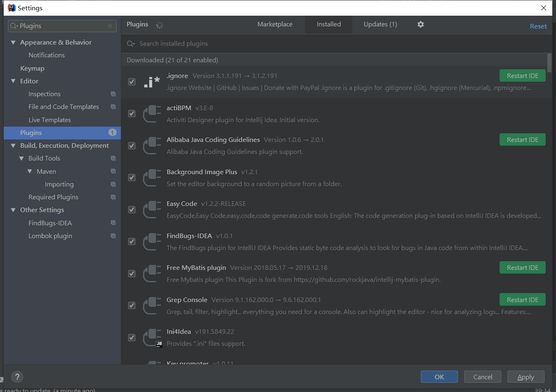Click Restart IDE for Free MyBatis plugin
Viewport: 556px width, 392px height.
click(x=523, y=268)
